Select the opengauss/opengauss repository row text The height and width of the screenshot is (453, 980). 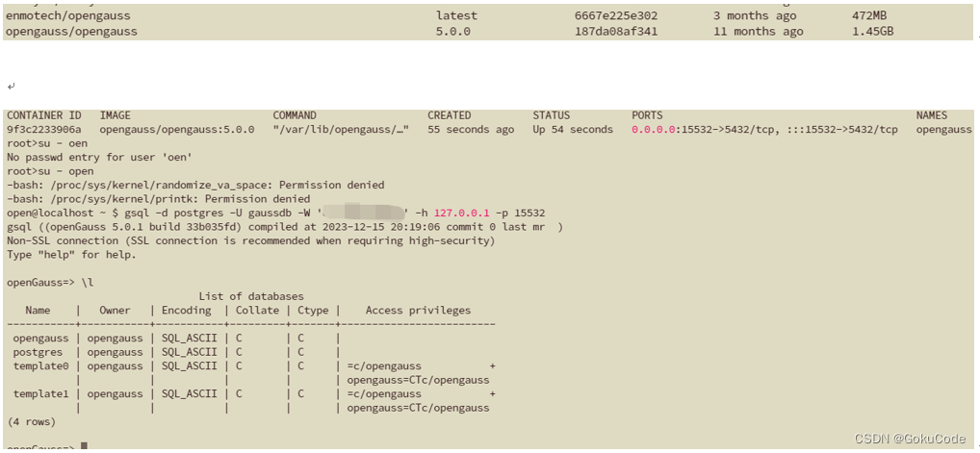point(72,31)
